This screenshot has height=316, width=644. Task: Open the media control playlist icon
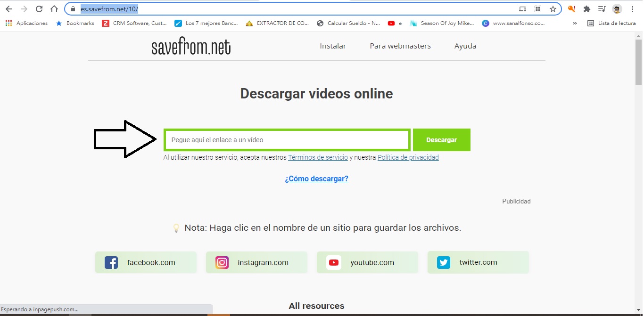(x=602, y=9)
